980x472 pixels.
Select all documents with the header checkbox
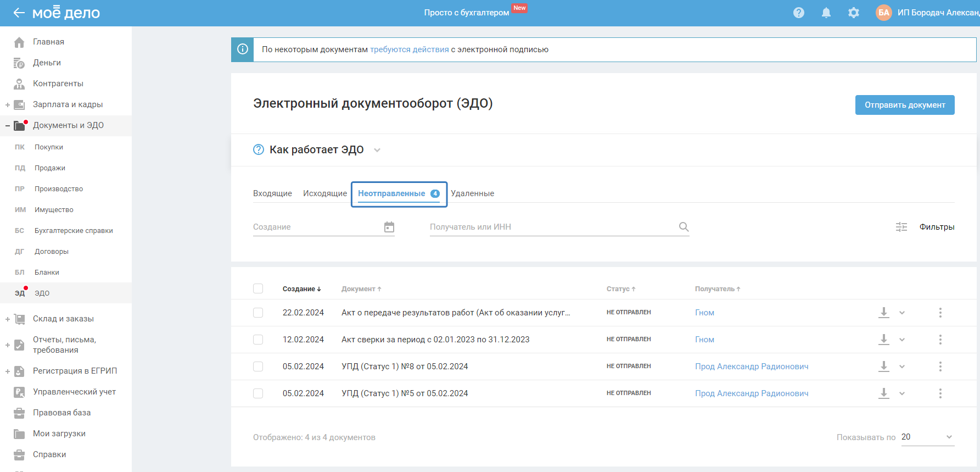pos(258,288)
